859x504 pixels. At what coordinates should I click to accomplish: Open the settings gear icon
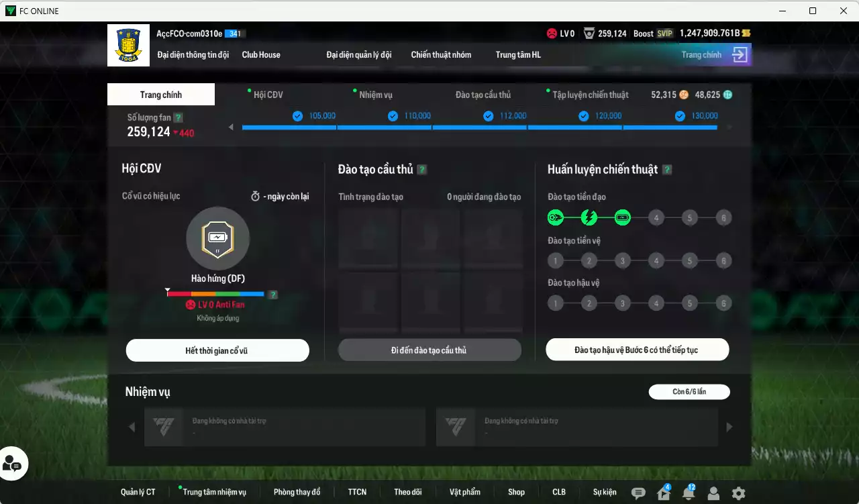click(x=738, y=493)
